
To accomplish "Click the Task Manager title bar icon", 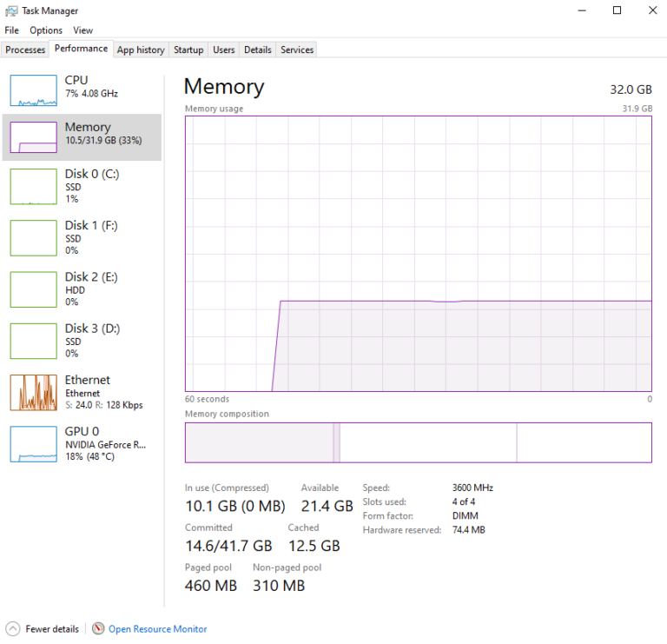I will [x=11, y=11].
